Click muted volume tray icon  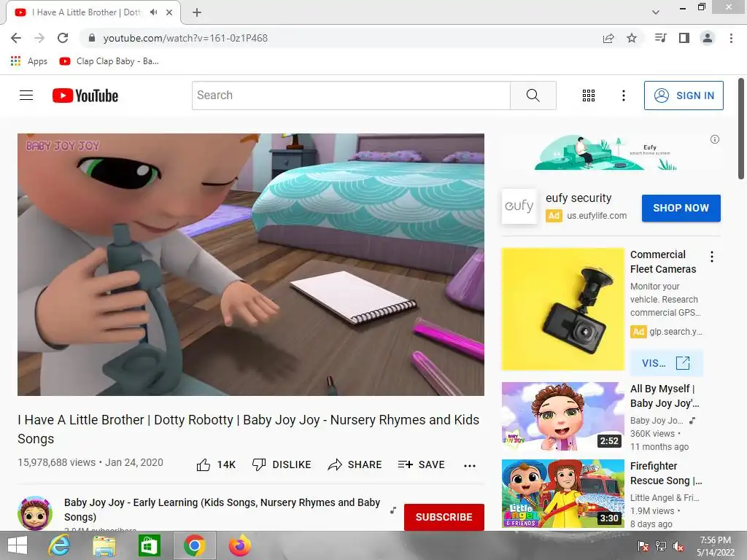tap(678, 546)
